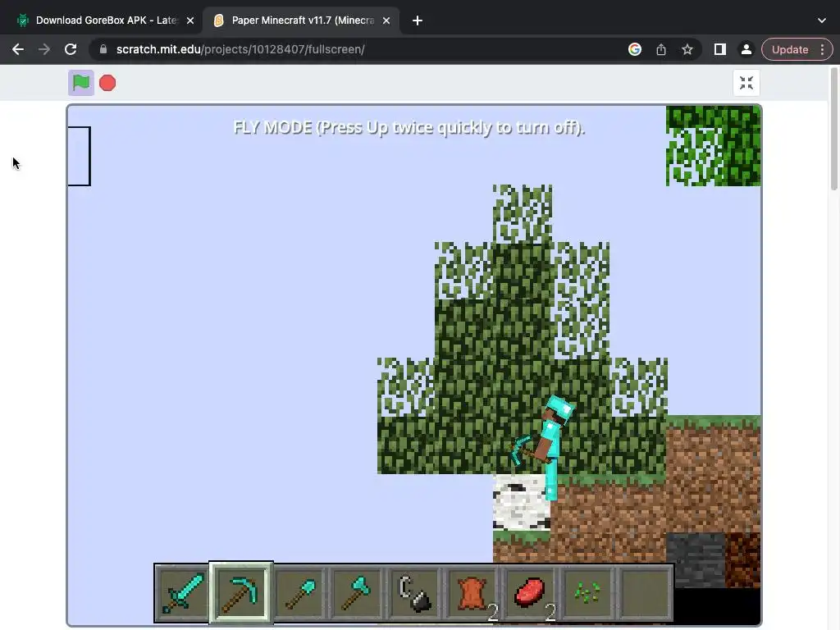840x630 pixels.
Task: Click the stone block at bottom right
Action: 696,559
